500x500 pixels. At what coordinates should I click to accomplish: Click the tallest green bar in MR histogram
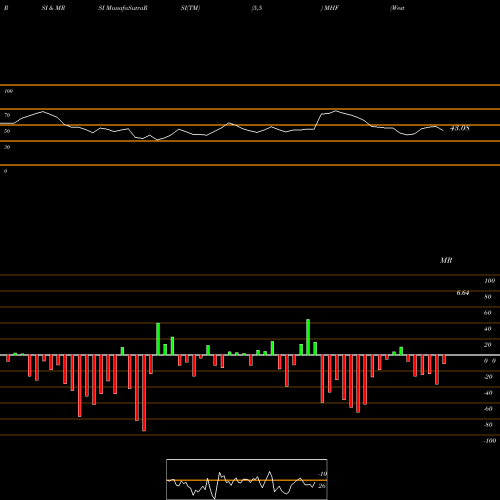308,337
